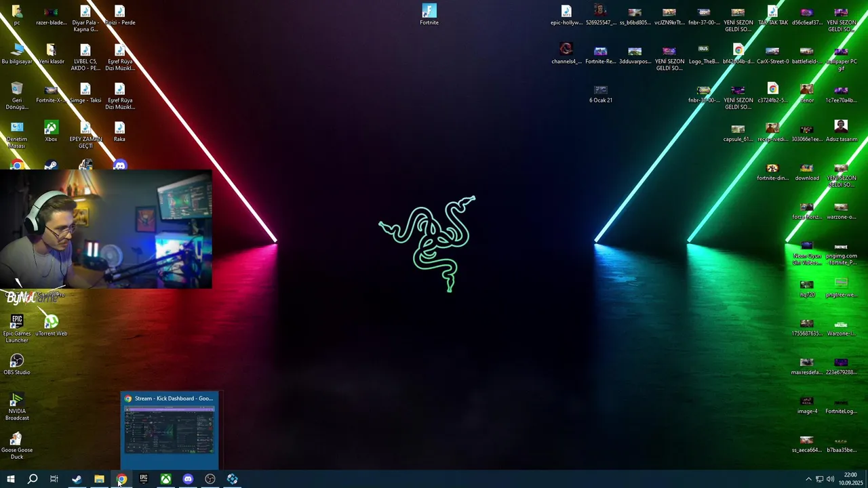Open Stream - Kick Dashboard preview thumbnail
This screenshot has height=488, width=868.
pos(170,429)
